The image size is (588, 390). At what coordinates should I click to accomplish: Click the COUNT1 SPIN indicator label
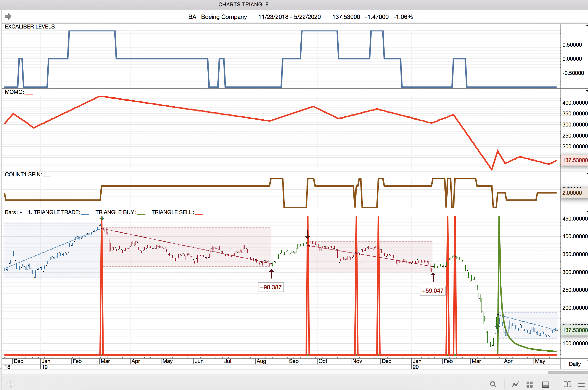pyautogui.click(x=23, y=174)
